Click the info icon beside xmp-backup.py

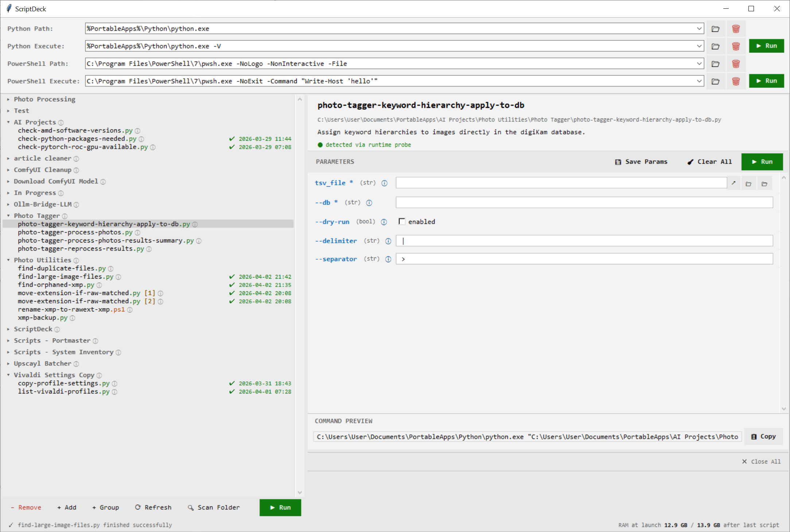(x=73, y=318)
